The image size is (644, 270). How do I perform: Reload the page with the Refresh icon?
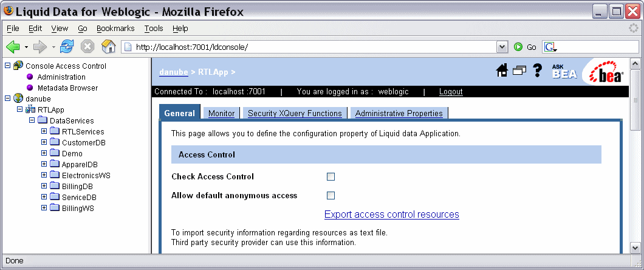tap(67, 46)
